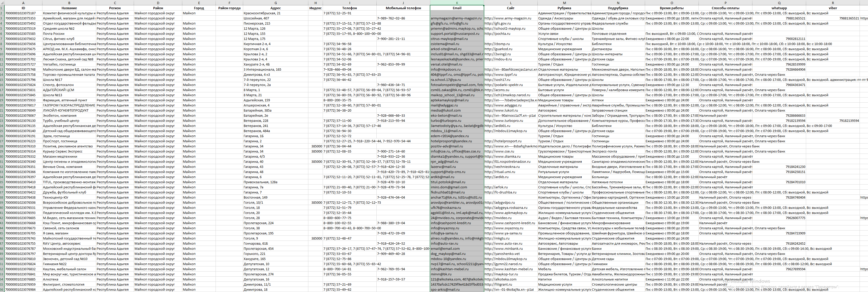Click the 'Район города' header cell
Image resolution: width=868 pixels, height=292 pixels.
click(229, 8)
